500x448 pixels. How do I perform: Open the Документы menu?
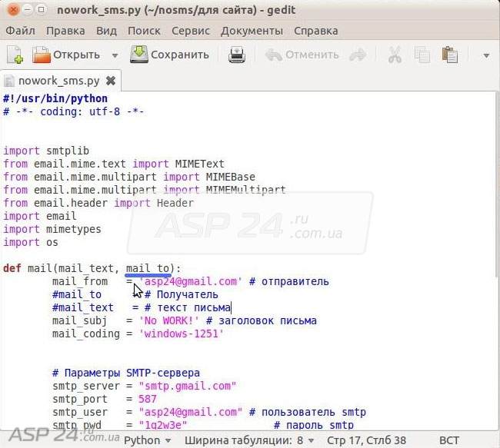click(x=252, y=31)
